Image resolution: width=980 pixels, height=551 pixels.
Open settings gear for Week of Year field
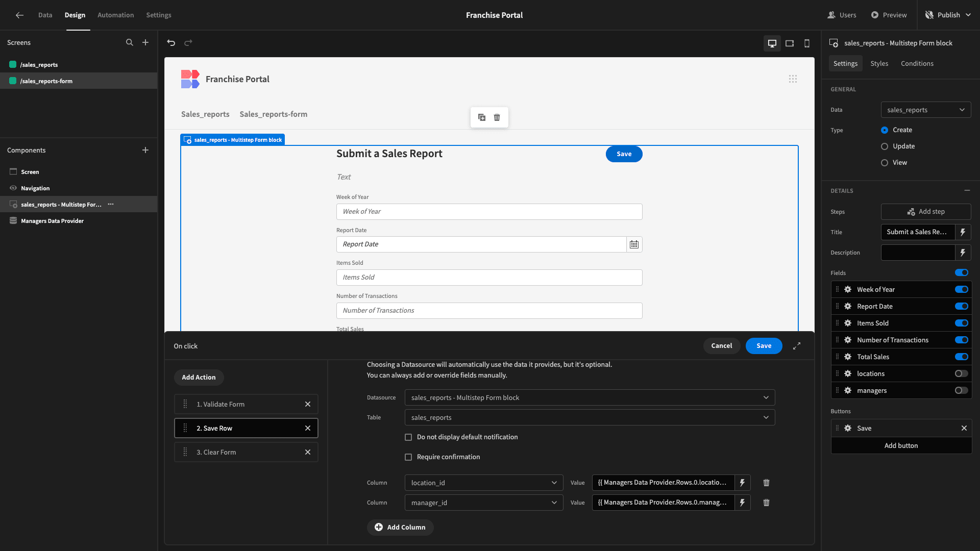click(848, 289)
